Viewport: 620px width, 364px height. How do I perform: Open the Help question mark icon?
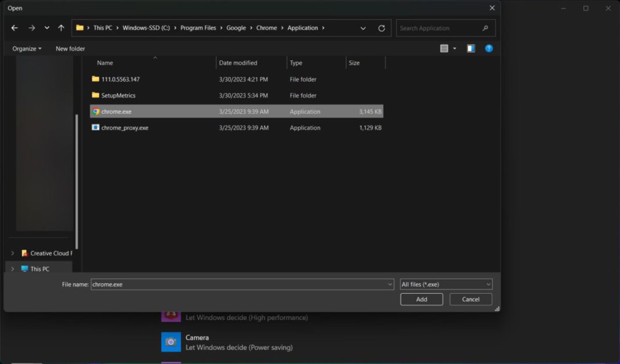pyautogui.click(x=489, y=49)
